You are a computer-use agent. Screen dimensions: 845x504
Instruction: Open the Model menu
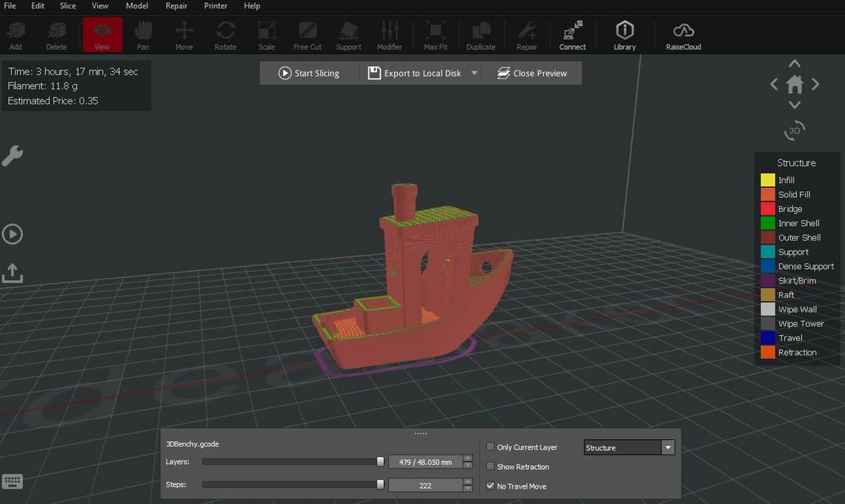coord(137,6)
